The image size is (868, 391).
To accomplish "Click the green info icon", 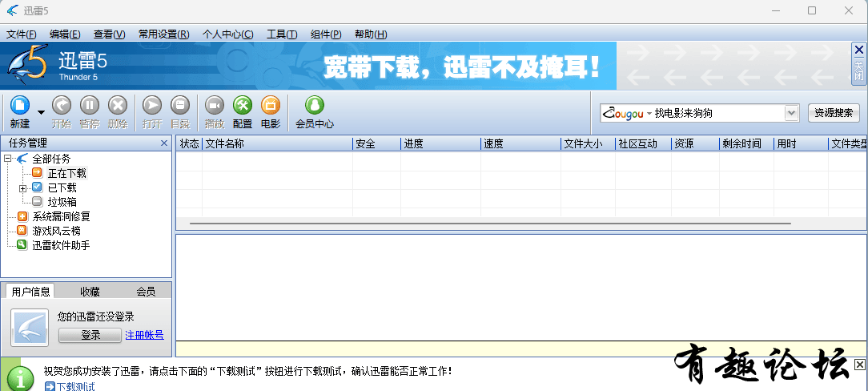I will tap(21, 377).
